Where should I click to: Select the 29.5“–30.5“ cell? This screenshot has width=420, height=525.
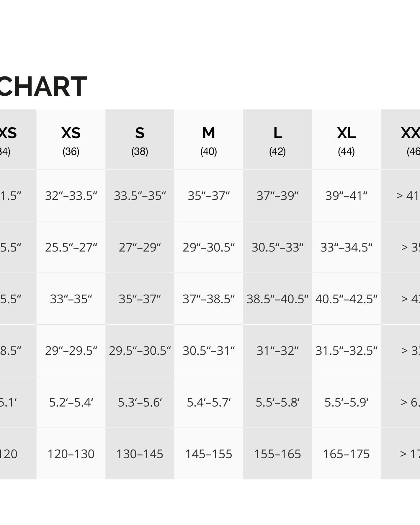tap(140, 351)
